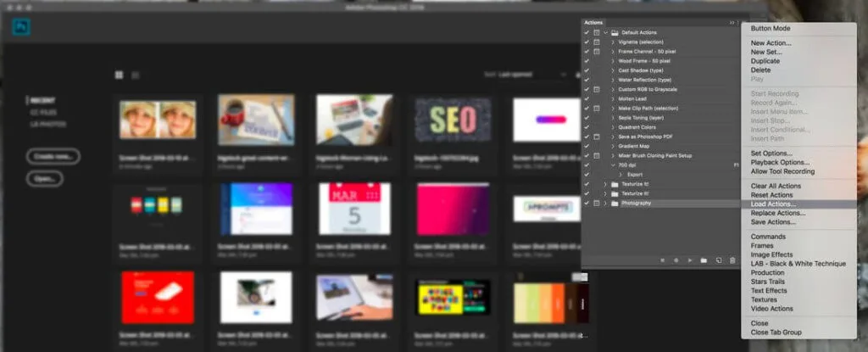The width and height of the screenshot is (868, 352).
Task: Select Button Mode in the panel menu
Action: pos(770,28)
